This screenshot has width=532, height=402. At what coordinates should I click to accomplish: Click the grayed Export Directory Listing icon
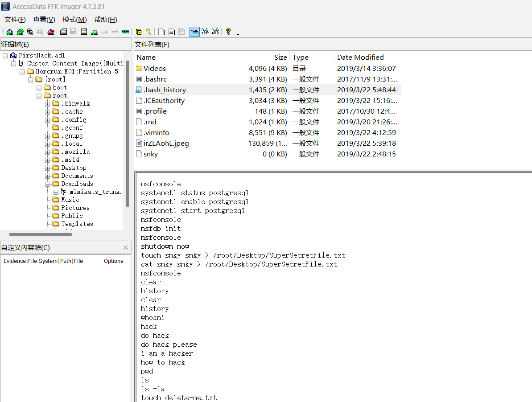coord(181,32)
